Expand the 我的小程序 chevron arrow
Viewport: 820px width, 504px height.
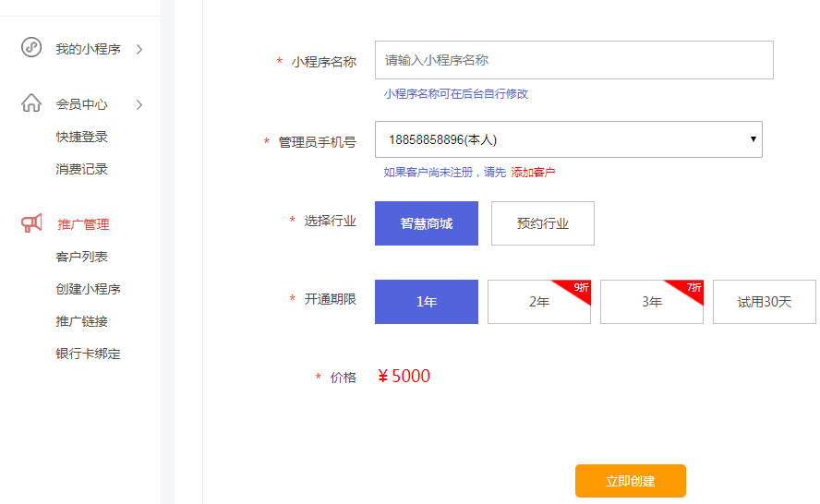139,49
